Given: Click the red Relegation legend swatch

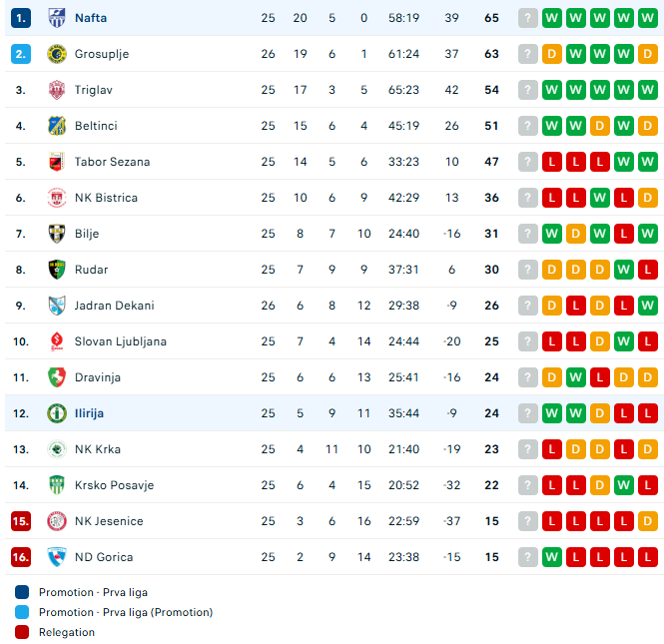Looking at the screenshot, I should pyautogui.click(x=22, y=632).
